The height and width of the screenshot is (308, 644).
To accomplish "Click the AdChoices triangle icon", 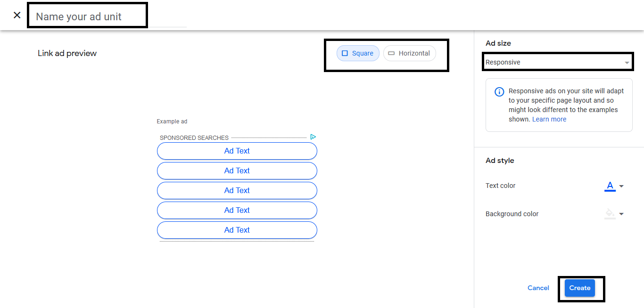I will [313, 137].
